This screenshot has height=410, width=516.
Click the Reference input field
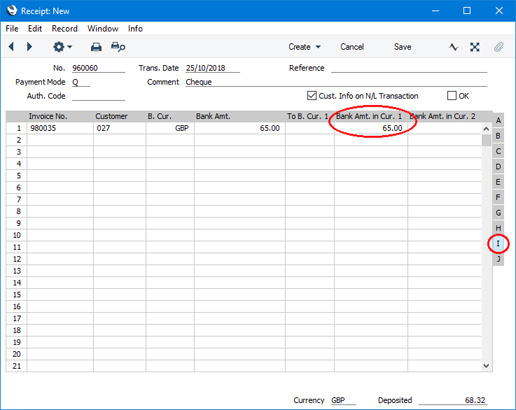click(x=409, y=68)
